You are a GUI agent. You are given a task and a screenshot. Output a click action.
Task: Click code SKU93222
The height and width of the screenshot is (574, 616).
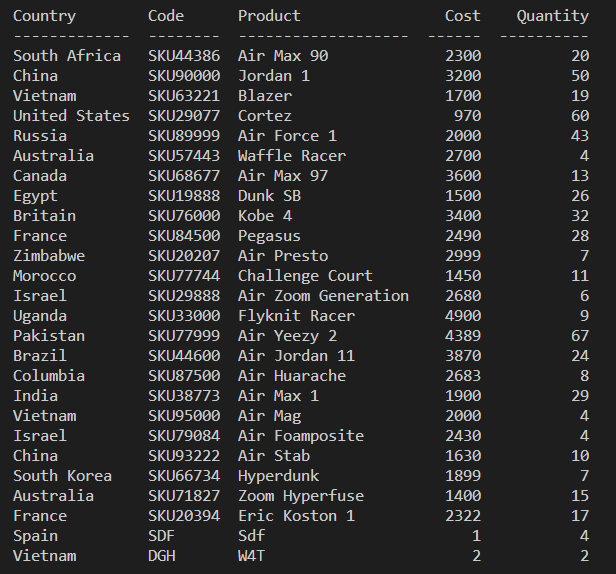[184, 456]
